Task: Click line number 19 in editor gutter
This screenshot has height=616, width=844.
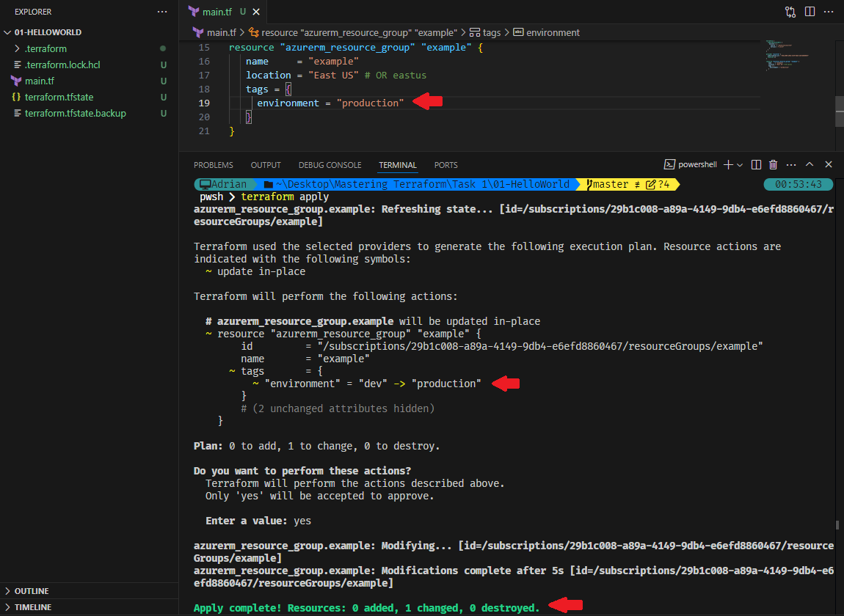Action: (204, 103)
